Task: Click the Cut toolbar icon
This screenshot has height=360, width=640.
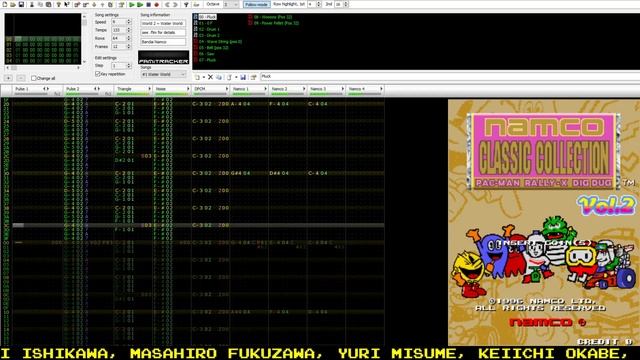Action: click(32, 4)
